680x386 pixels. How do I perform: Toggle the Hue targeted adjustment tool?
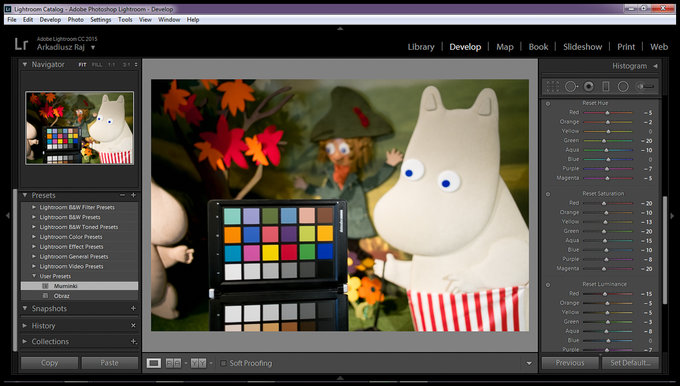click(x=548, y=104)
